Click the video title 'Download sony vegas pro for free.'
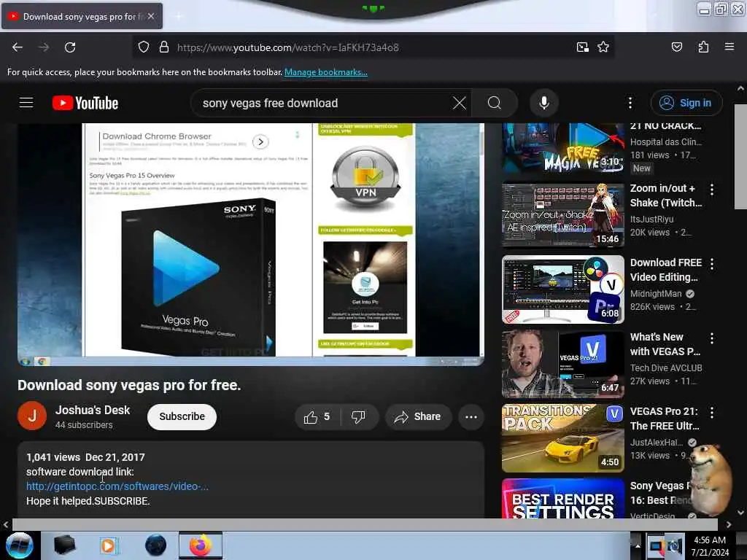This screenshot has width=747, height=560. tap(129, 385)
